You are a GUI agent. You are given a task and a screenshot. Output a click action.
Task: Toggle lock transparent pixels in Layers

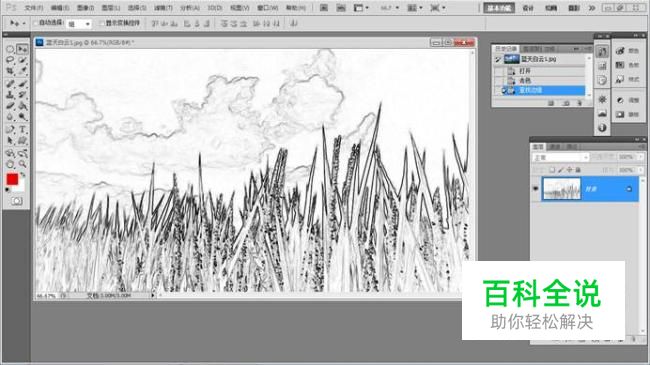click(552, 170)
